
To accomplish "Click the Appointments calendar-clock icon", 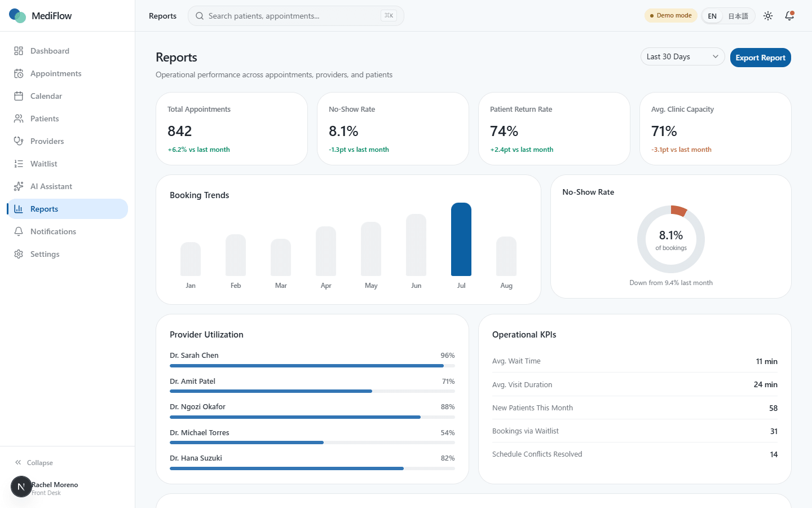I will 19,73.
